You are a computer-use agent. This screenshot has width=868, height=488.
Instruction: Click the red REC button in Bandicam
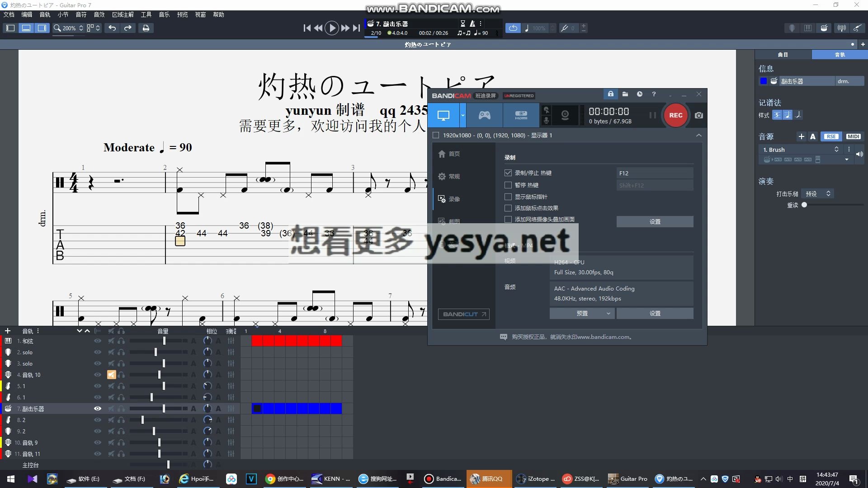(x=675, y=115)
